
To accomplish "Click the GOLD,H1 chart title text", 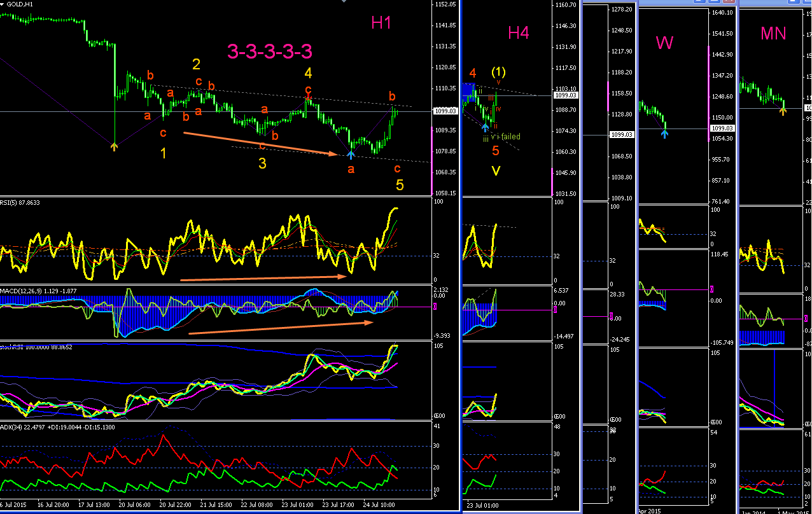I will coord(20,4).
